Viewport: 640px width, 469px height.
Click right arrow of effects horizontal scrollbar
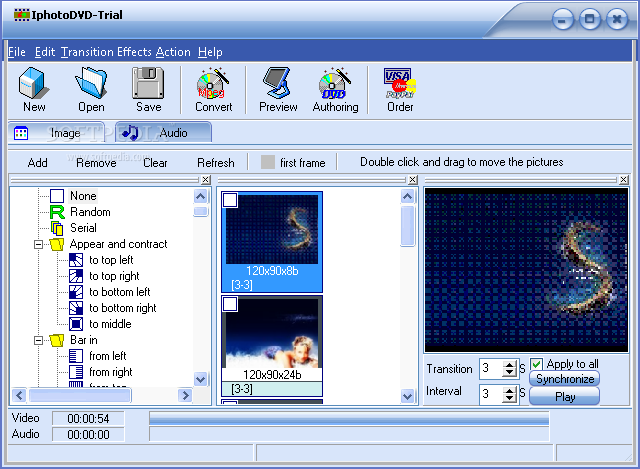[x=185, y=395]
